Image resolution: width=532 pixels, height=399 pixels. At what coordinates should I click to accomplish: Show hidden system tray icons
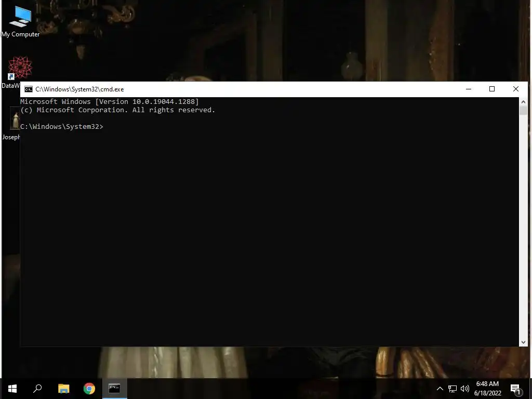click(440, 389)
